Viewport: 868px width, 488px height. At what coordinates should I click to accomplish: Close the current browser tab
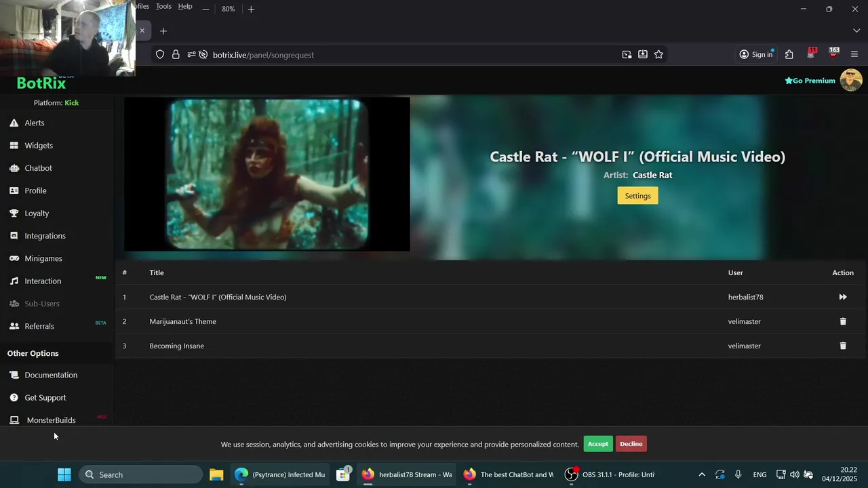tap(142, 30)
